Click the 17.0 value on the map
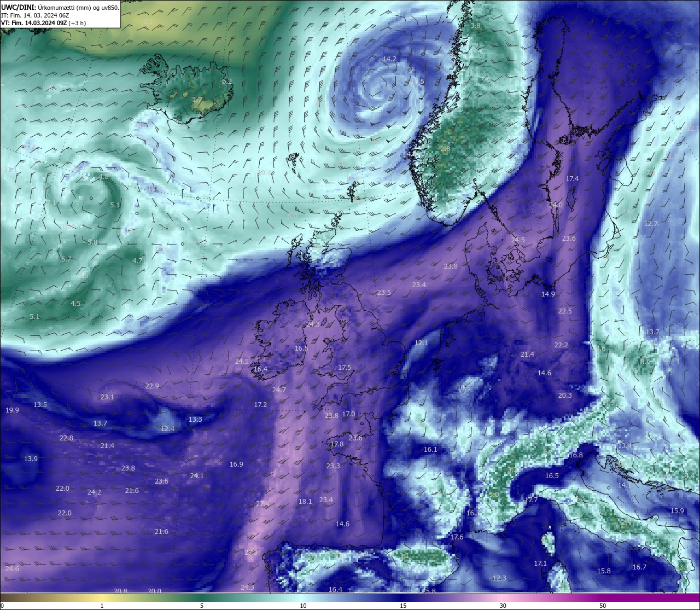700x610 pixels. pos(348,414)
